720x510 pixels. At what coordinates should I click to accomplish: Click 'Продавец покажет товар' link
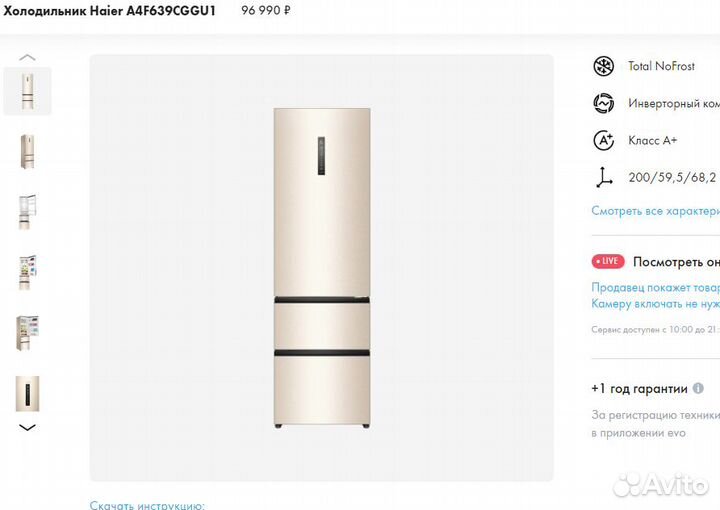pos(655,287)
